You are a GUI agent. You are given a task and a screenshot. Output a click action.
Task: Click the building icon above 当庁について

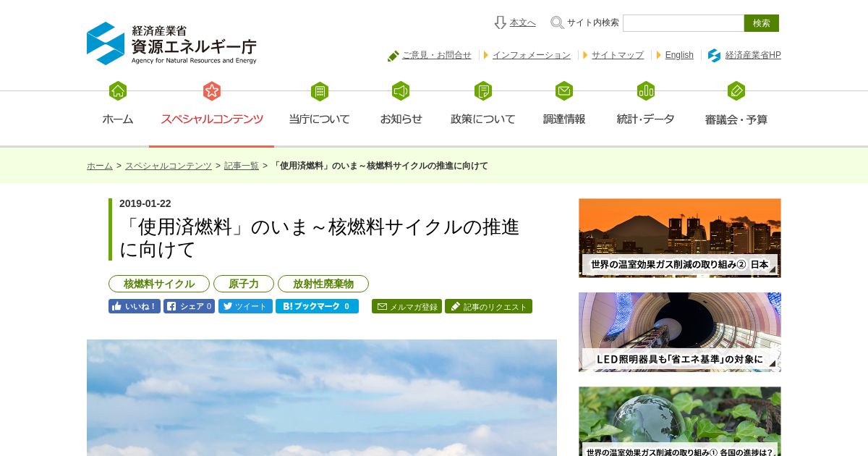[x=320, y=91]
